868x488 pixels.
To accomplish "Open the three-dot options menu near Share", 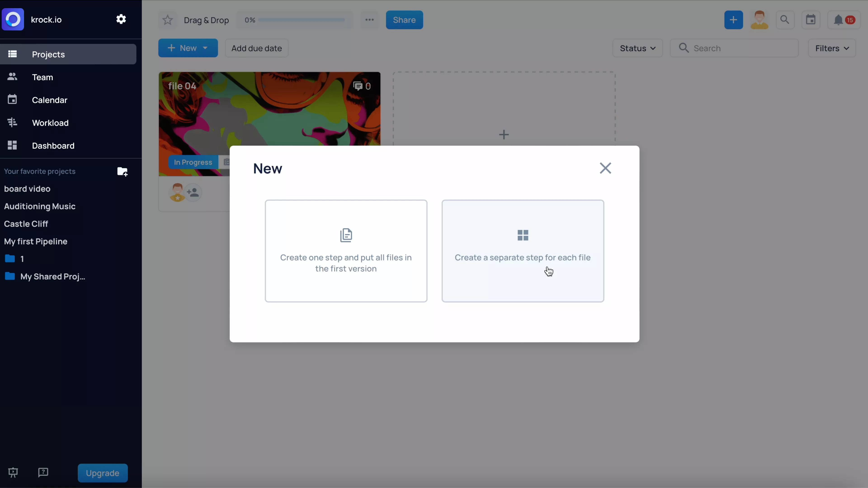I will (x=369, y=19).
